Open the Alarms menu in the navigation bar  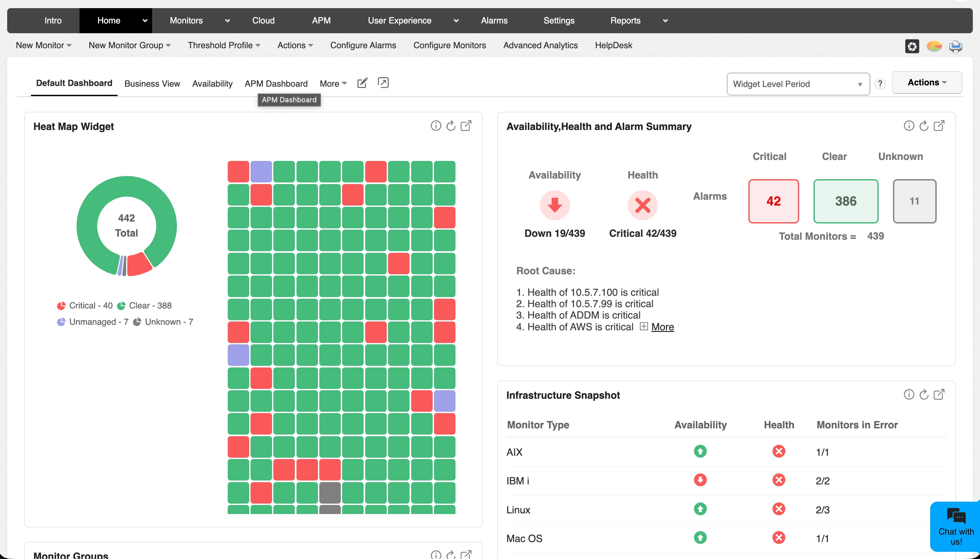494,20
